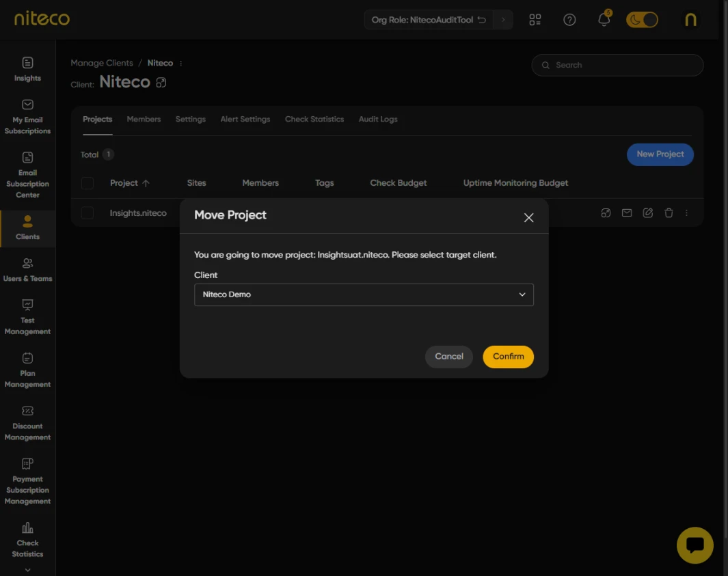Go to Email Subscription Center
Image resolution: width=728 pixels, height=576 pixels.
click(27, 175)
